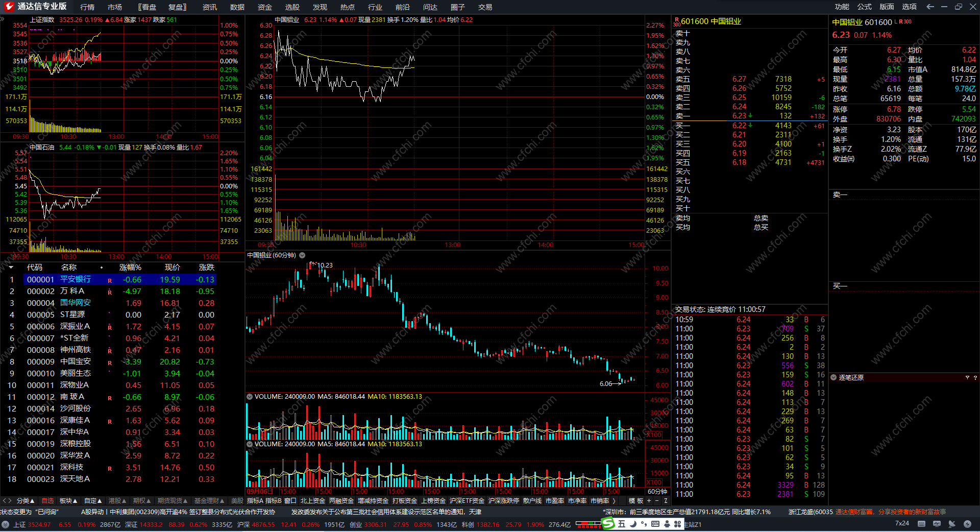The width and height of the screenshot is (980, 532).
Task: Open the four-squares toolbox icon on input bar
Action: pos(678,524)
